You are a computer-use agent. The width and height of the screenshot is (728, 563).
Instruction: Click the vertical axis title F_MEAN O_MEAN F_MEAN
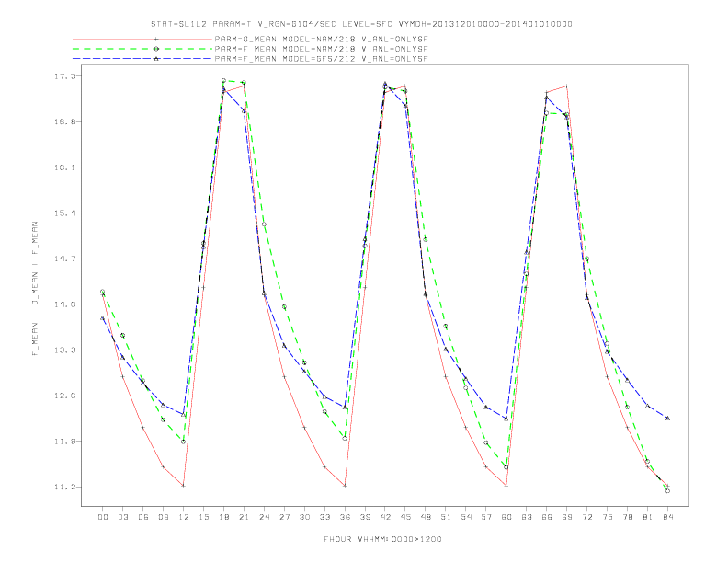click(35, 289)
